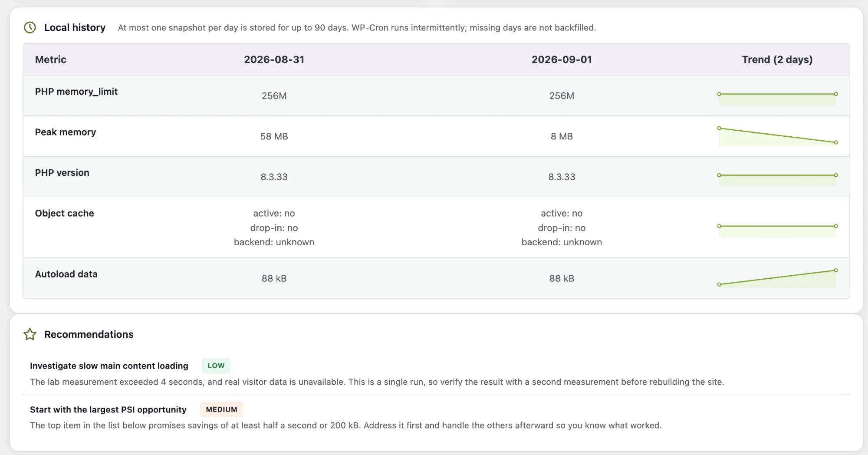
Task: Select the Peak memory row label
Action: tap(66, 132)
